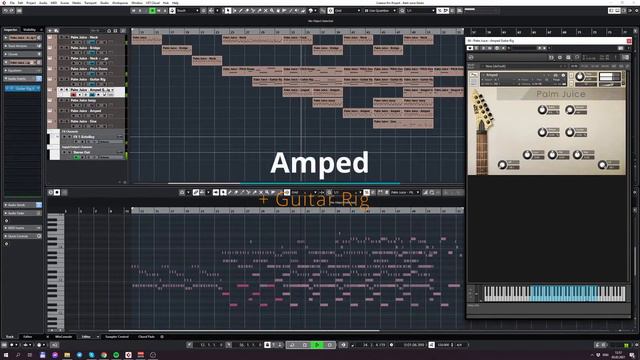Screen dimensions: 640x360
Task: Switch to the Visibility tab
Action: [29, 30]
